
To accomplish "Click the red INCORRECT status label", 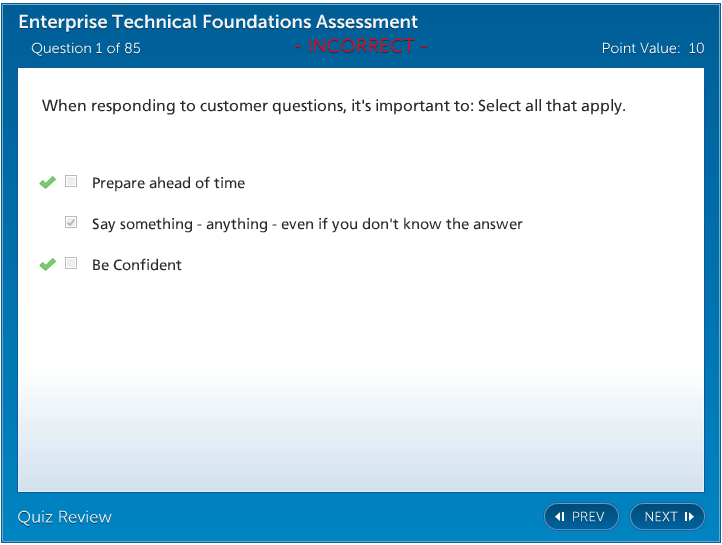I will coord(361,46).
